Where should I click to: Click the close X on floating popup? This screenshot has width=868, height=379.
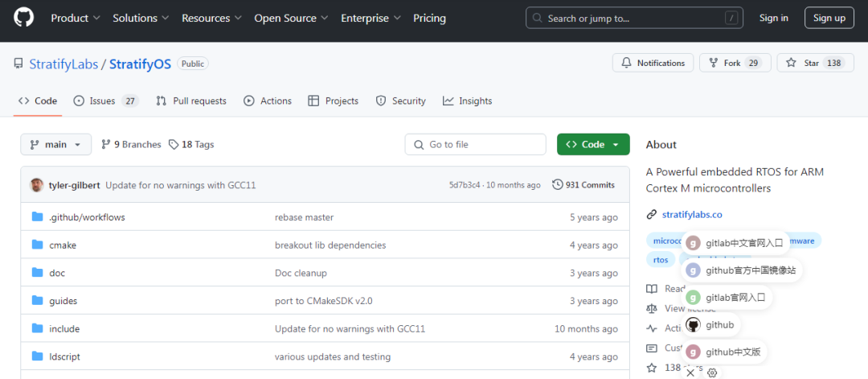pyautogui.click(x=690, y=373)
